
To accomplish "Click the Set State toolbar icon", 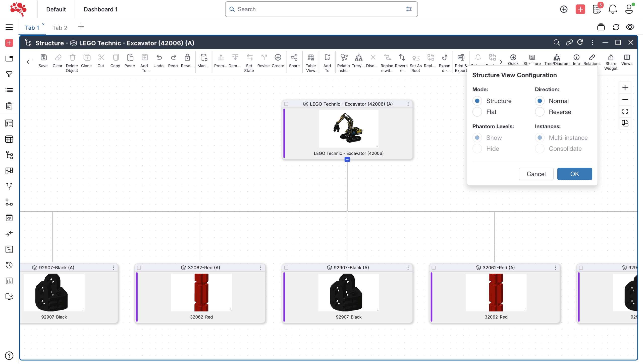I will [249, 58].
